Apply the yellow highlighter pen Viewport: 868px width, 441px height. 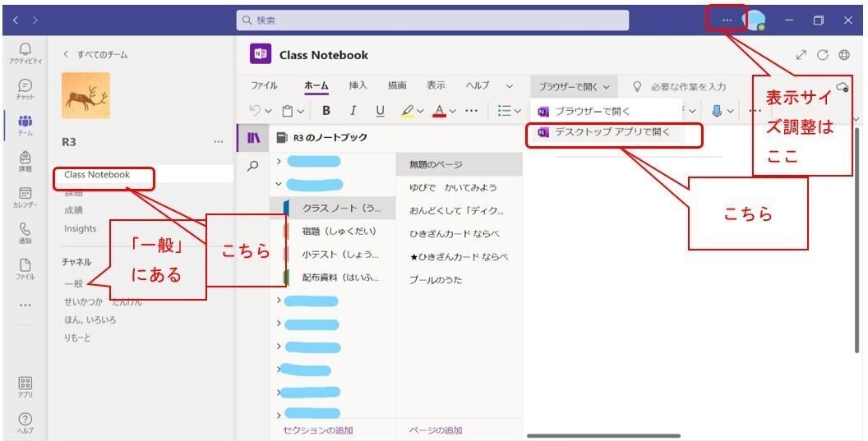[x=407, y=111]
